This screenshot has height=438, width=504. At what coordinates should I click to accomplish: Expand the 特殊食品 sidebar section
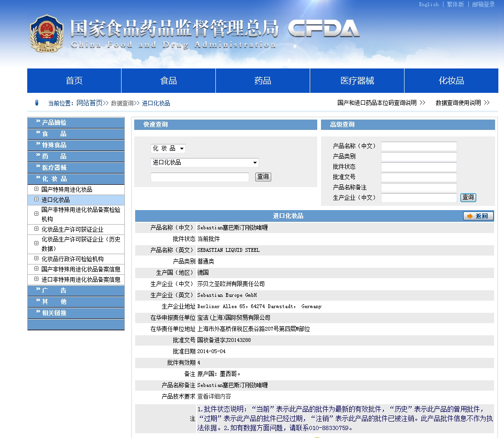coord(76,145)
